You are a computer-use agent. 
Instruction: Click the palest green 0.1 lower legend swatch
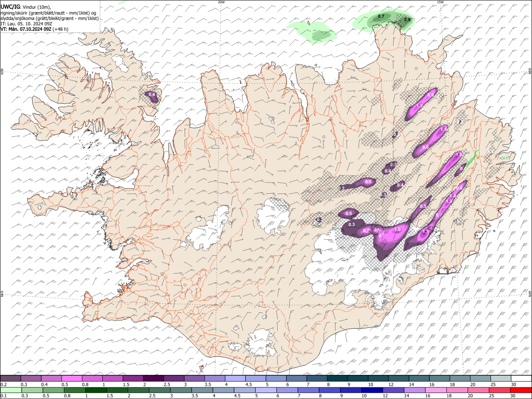tap(11, 390)
